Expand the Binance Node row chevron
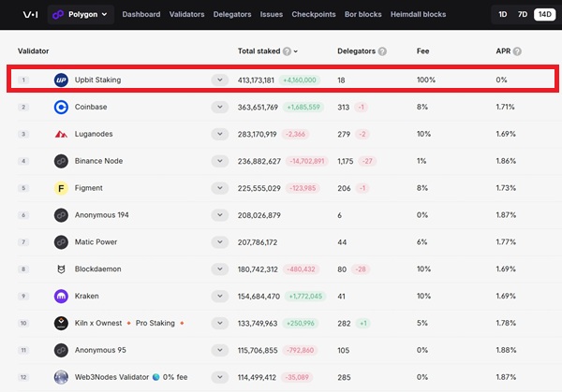 [220, 161]
